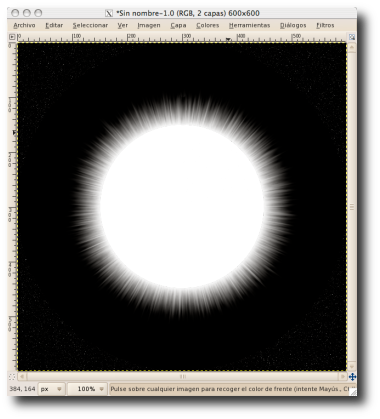Click the horizontal scrollbar handle

[182, 377]
